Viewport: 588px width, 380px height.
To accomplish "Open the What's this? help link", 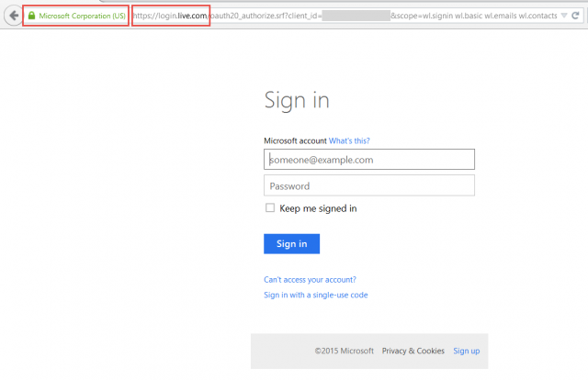I will tap(349, 140).
